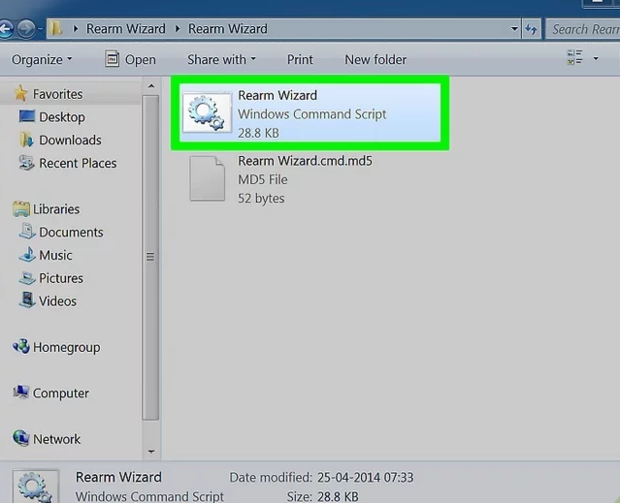
Task: Select the first Rearm Wizard breadcrumb
Action: click(126, 28)
